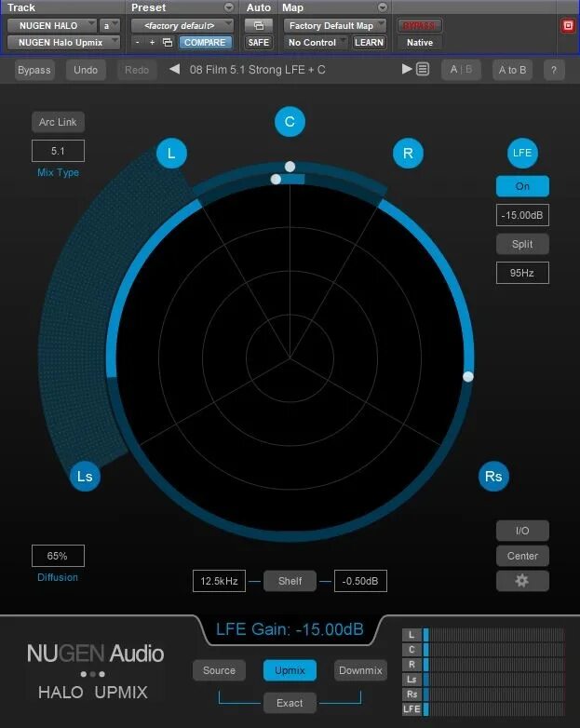Open the NUGEN Halo Upmix plugin selector
Image resolution: width=580 pixels, height=728 pixels.
63,43
